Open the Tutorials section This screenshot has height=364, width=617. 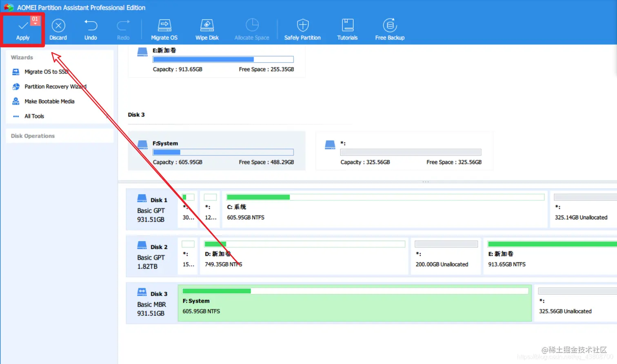click(347, 29)
